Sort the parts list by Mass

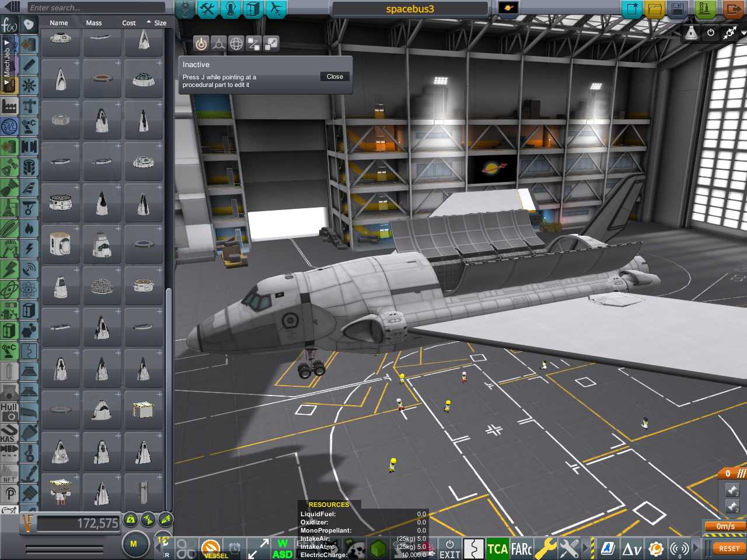[x=94, y=23]
